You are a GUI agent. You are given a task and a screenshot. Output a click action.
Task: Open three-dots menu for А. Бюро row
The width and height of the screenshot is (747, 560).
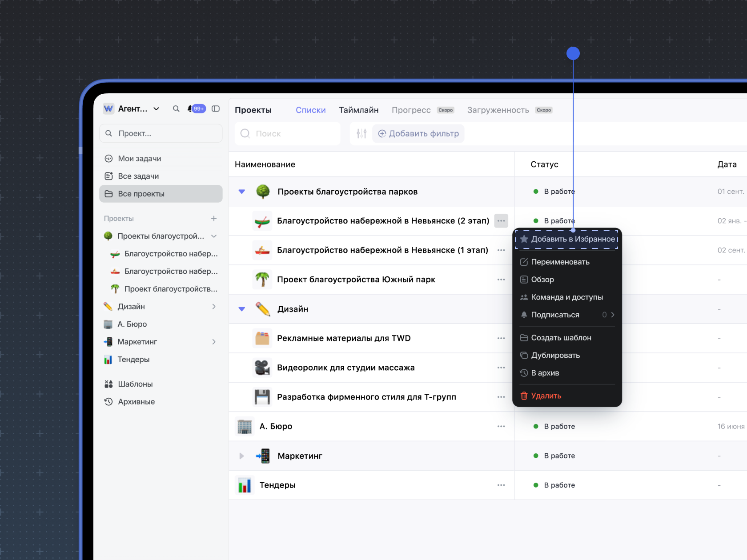501,427
